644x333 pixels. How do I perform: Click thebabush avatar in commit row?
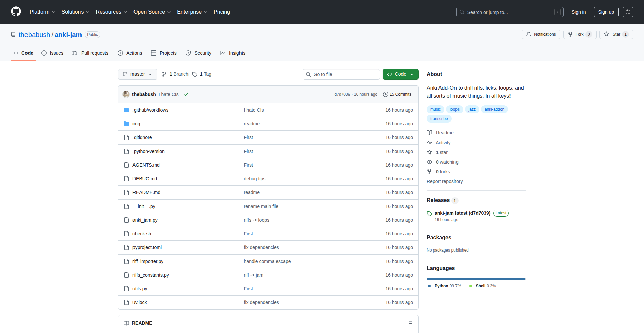click(x=126, y=94)
